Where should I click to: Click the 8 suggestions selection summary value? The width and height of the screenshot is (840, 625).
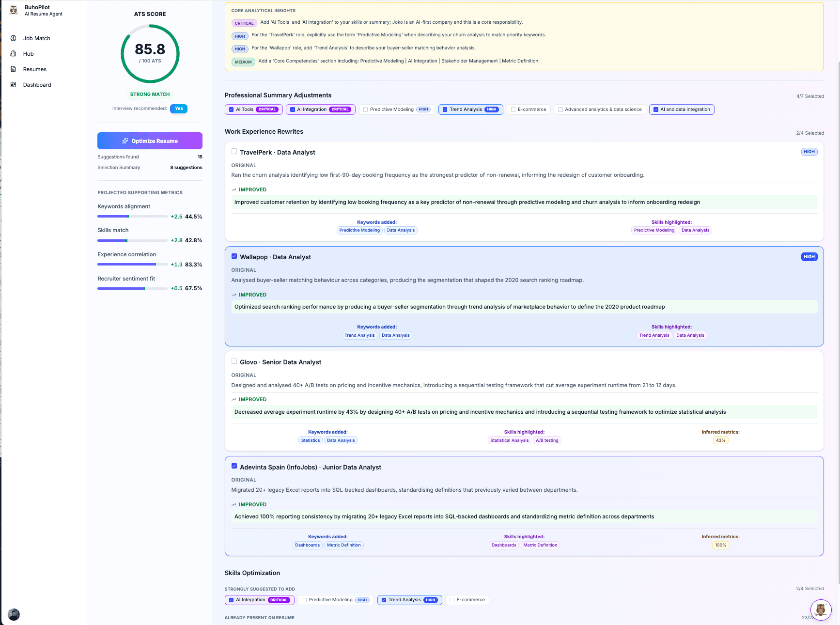pos(186,168)
